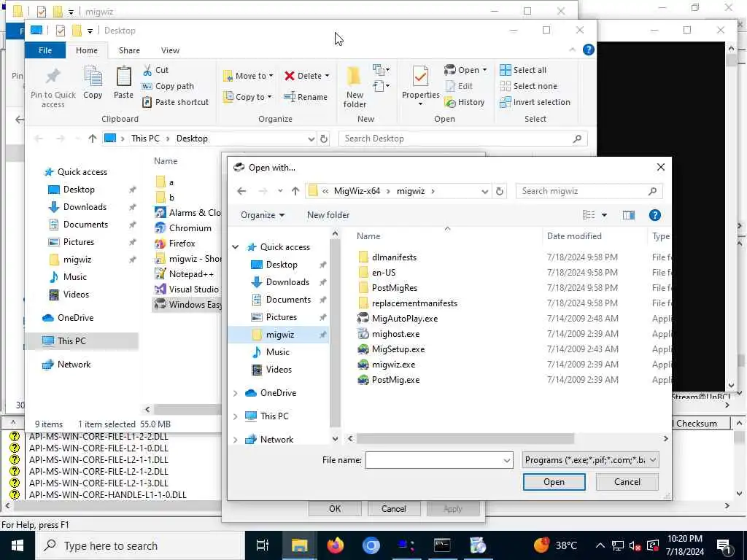The image size is (747, 560).
Task: Click New folder in dialog toolbar
Action: [x=328, y=215]
